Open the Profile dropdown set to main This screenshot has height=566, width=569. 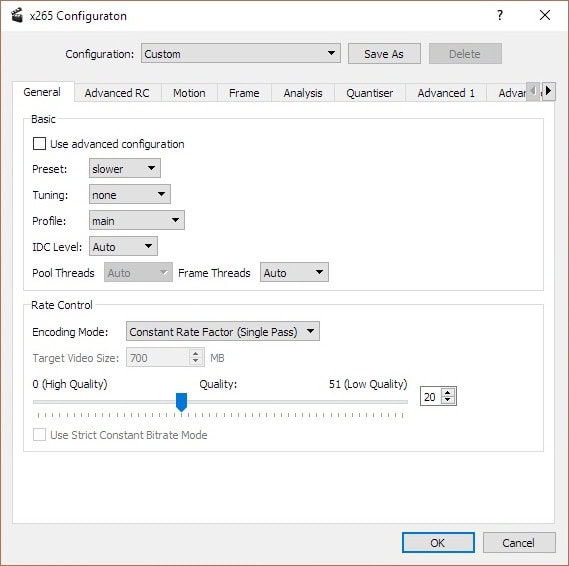tap(137, 221)
